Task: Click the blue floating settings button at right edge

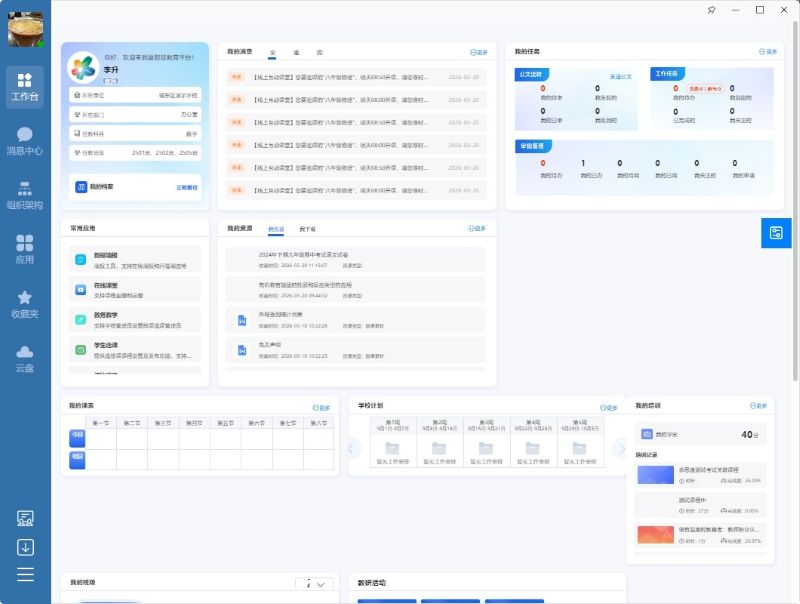Action: point(776,233)
